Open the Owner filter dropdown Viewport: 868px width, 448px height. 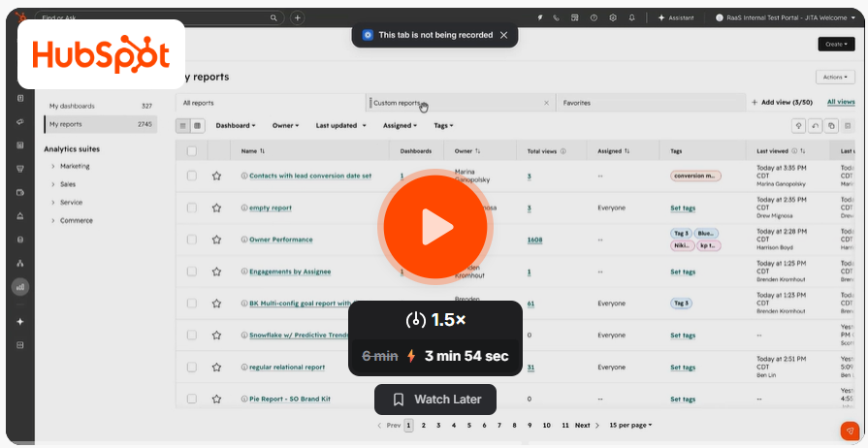tap(286, 126)
